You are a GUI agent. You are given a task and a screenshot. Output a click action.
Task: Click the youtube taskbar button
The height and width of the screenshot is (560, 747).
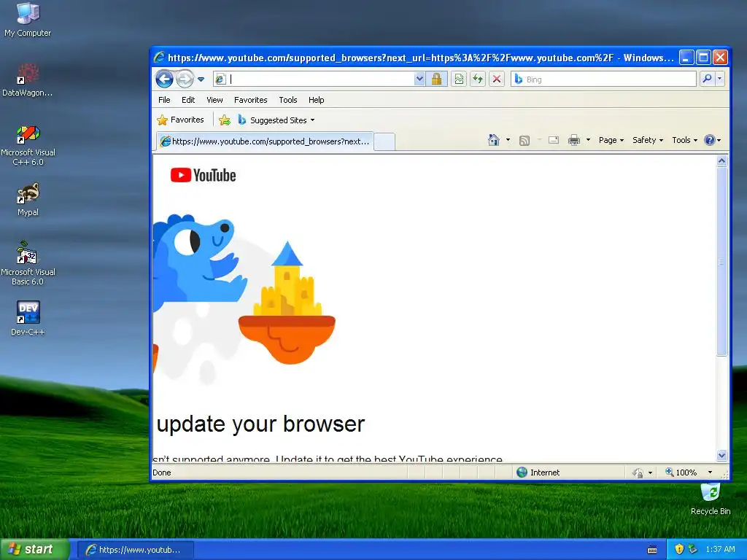pyautogui.click(x=136, y=550)
